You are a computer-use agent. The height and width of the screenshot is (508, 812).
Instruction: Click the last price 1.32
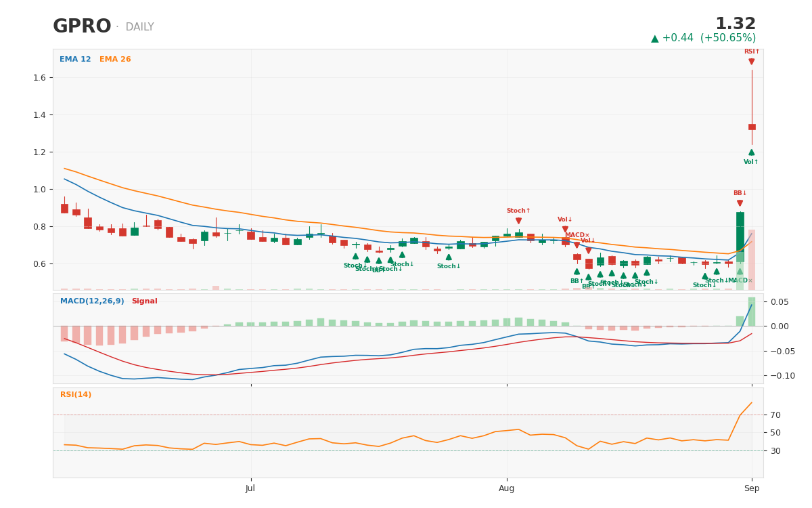point(736,24)
